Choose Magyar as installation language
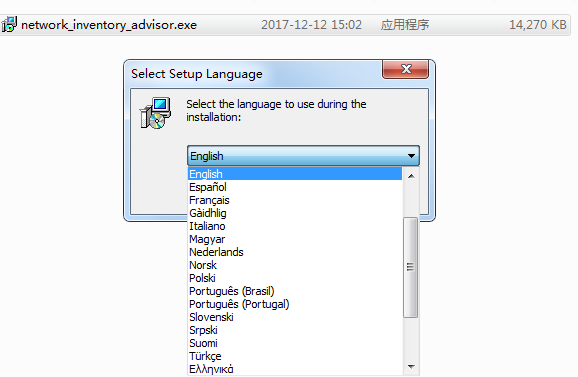The height and width of the screenshot is (377, 578). [x=295, y=239]
